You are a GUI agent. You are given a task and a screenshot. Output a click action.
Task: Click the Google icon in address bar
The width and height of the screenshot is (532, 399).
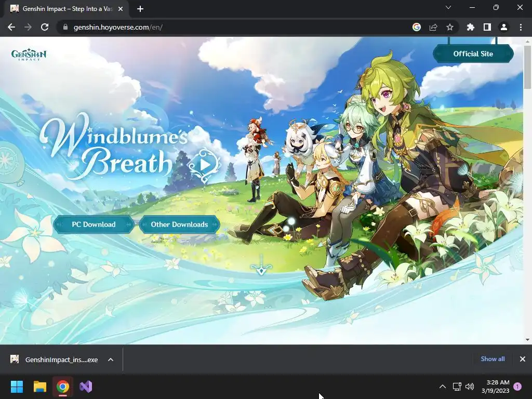(x=417, y=27)
